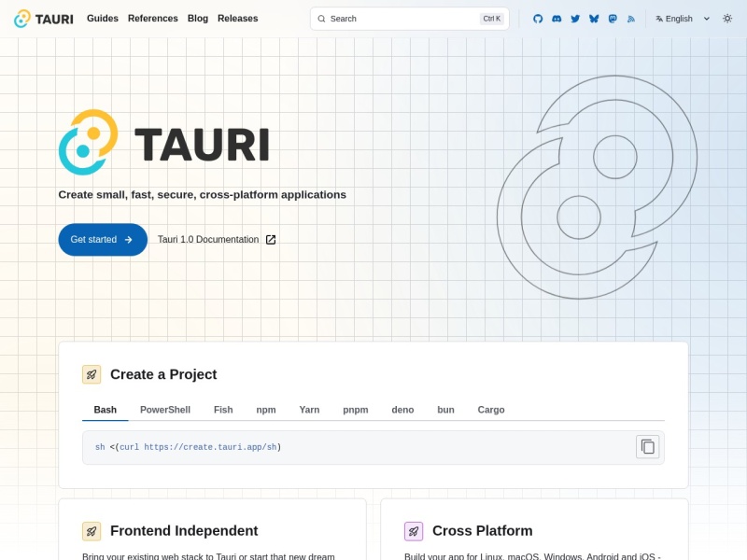Screen dimensions: 747x560
Task: Click the Frontend Independent heading
Action: [184, 530]
